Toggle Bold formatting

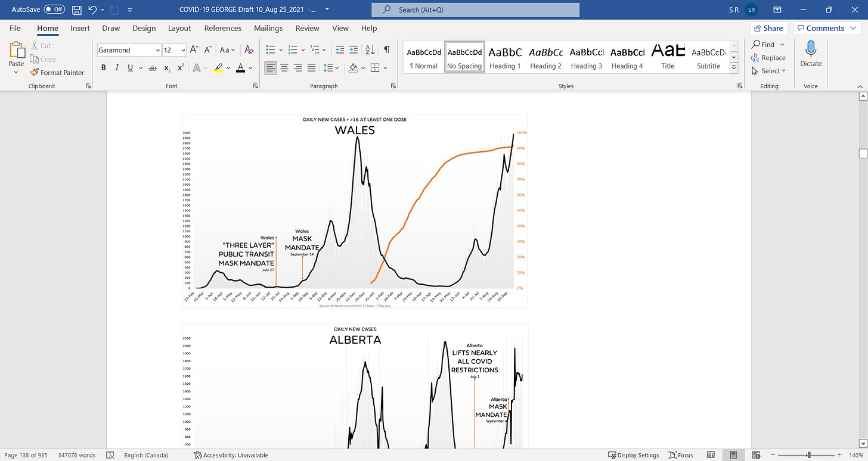(103, 68)
